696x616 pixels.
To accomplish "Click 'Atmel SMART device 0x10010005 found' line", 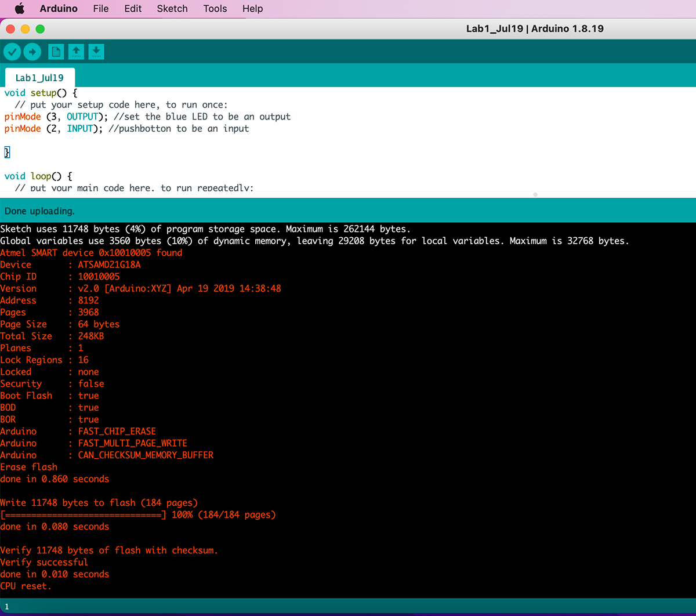I will 91,253.
